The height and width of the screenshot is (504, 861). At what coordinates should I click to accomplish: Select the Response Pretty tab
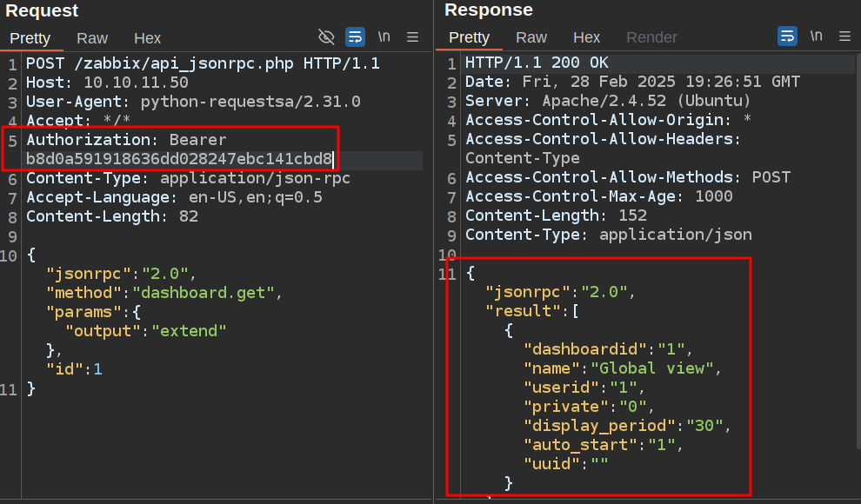pyautogui.click(x=470, y=37)
